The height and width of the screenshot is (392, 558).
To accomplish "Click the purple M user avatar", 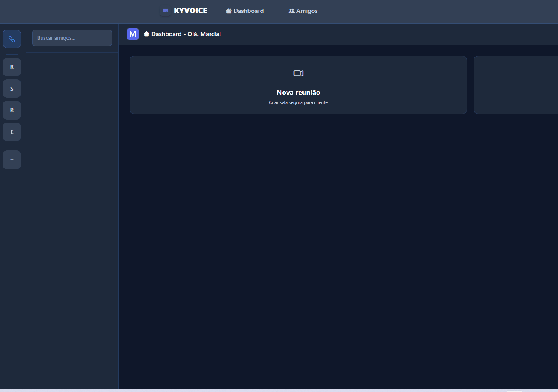I will [133, 34].
